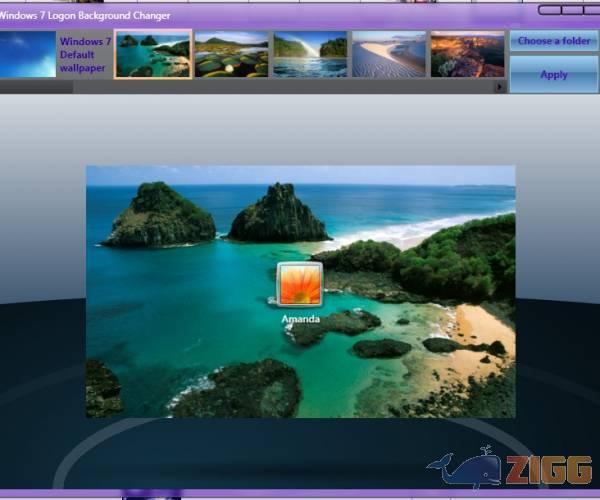Minimize the Logon Background Changer window
Screen dimensions: 600x500
(x=549, y=10)
